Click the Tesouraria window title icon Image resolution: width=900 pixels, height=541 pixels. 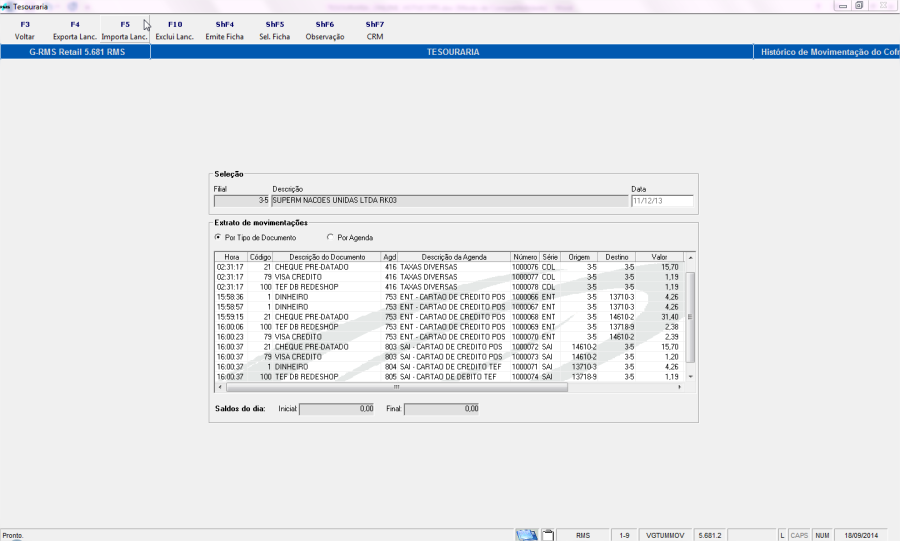(5, 7)
